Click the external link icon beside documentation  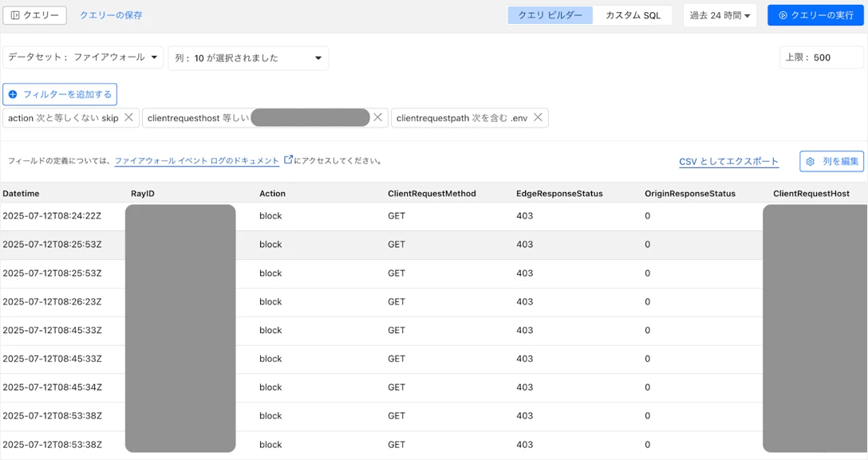[288, 160]
